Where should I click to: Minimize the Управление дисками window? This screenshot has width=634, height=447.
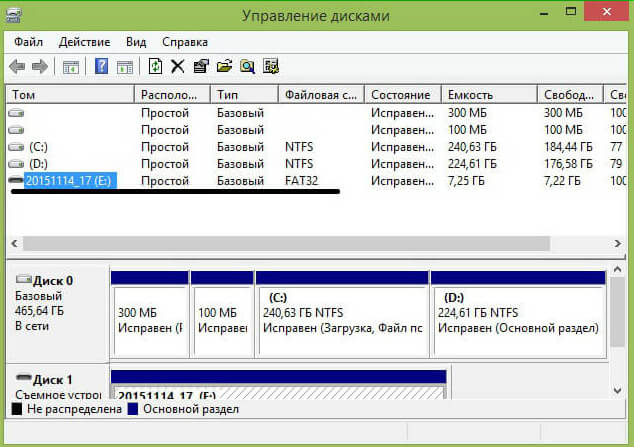point(544,13)
